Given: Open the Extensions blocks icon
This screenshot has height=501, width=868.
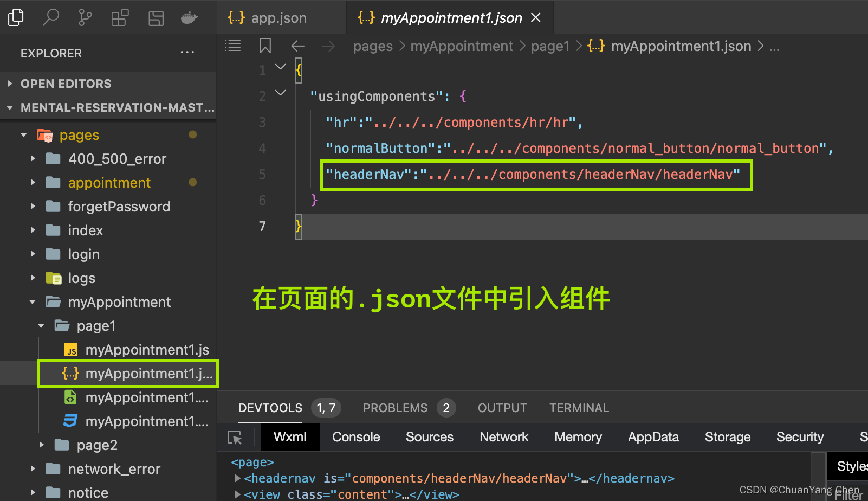Looking at the screenshot, I should tap(120, 17).
